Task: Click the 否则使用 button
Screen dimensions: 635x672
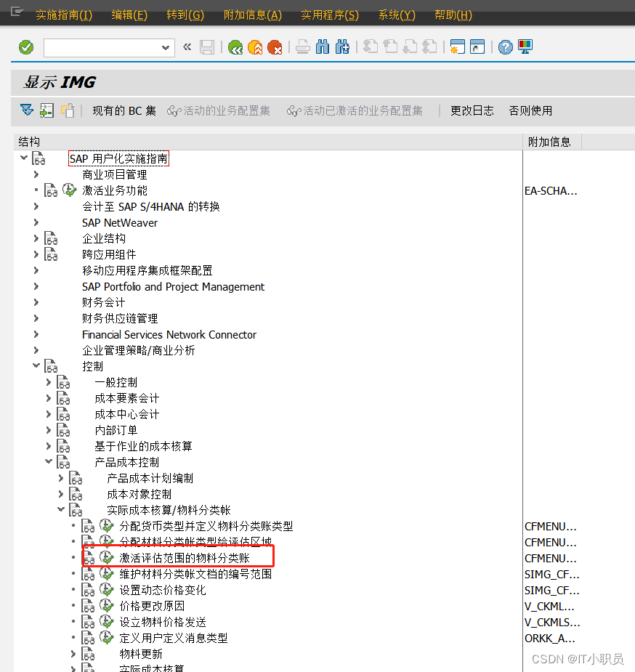Action: [x=530, y=111]
